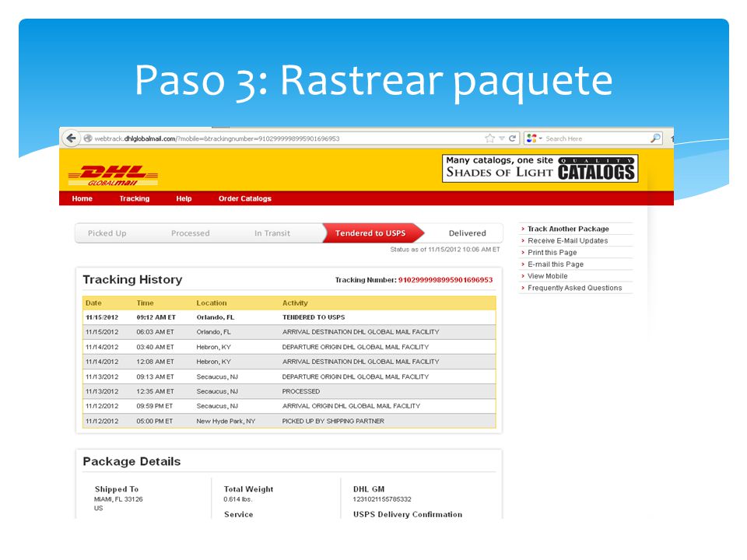Click the 09:13 AM ET Secaucus departure row
Screen dimensions: 747x560
coord(289,376)
